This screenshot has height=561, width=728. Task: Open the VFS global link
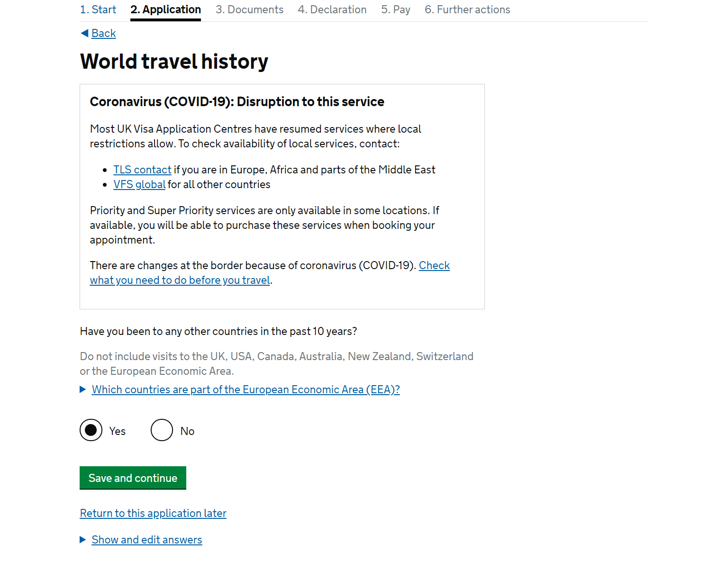point(140,184)
